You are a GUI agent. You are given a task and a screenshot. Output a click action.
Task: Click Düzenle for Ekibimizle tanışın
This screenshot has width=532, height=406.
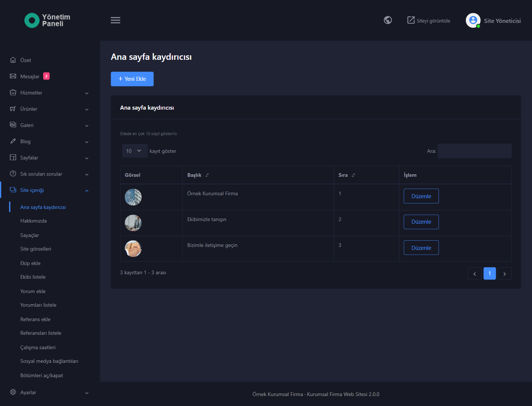421,222
